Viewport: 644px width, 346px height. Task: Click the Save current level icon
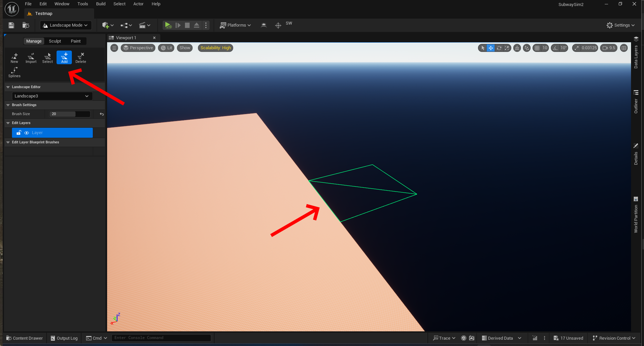coord(11,25)
